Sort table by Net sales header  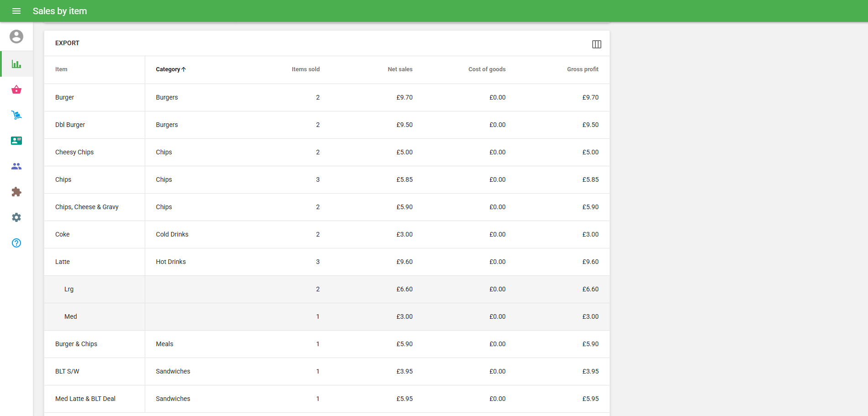click(x=400, y=69)
